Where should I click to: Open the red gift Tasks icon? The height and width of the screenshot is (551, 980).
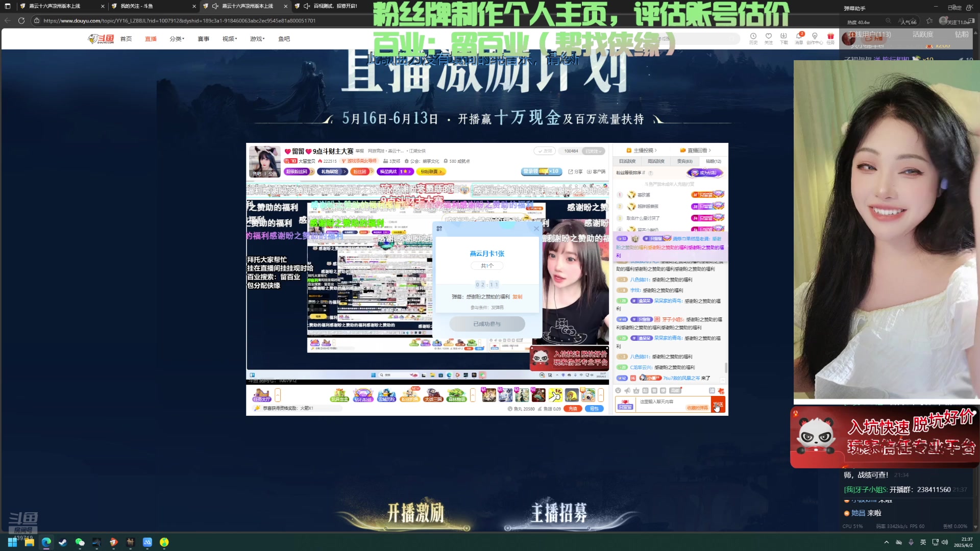(x=830, y=36)
